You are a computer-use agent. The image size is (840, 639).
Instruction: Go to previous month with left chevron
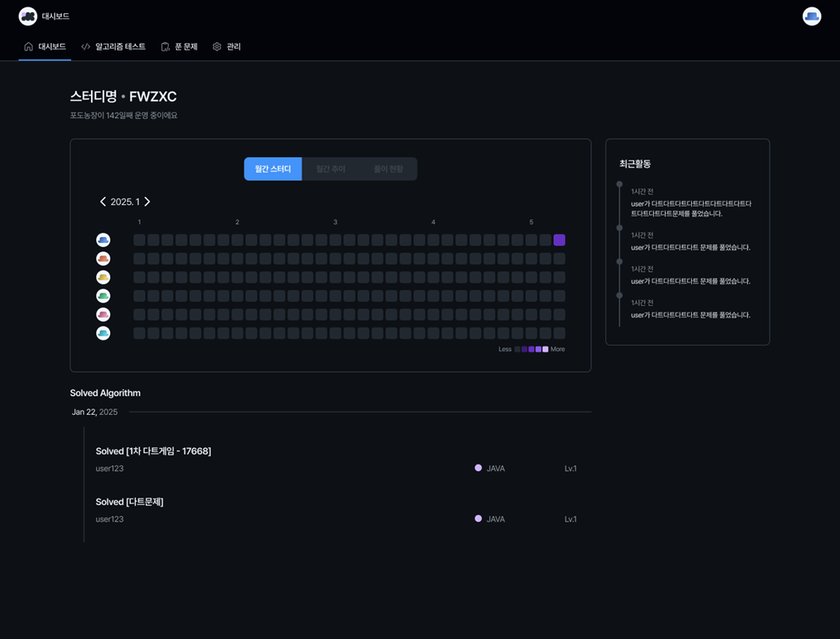pos(103,202)
